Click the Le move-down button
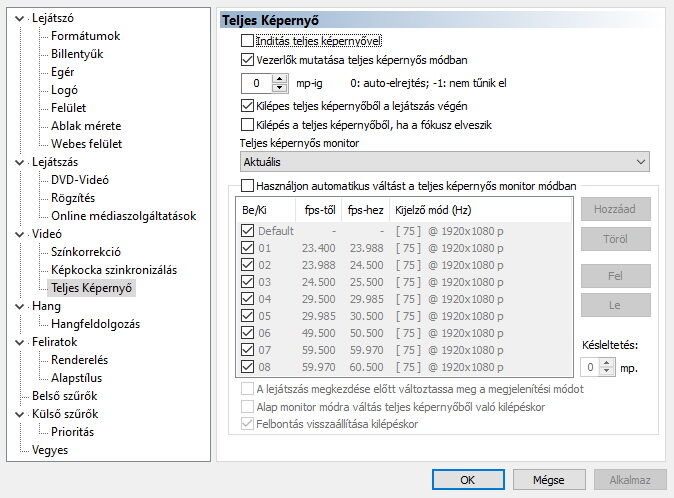674x498 pixels. [615, 305]
